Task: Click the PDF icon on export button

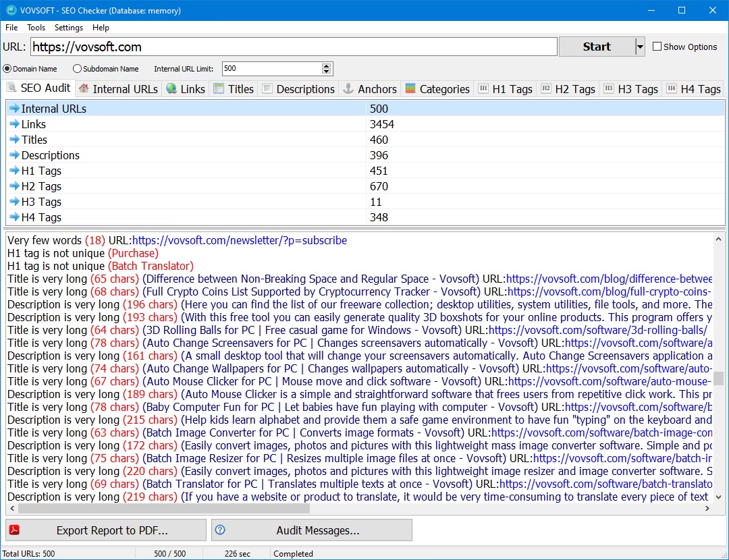Action: point(14,530)
